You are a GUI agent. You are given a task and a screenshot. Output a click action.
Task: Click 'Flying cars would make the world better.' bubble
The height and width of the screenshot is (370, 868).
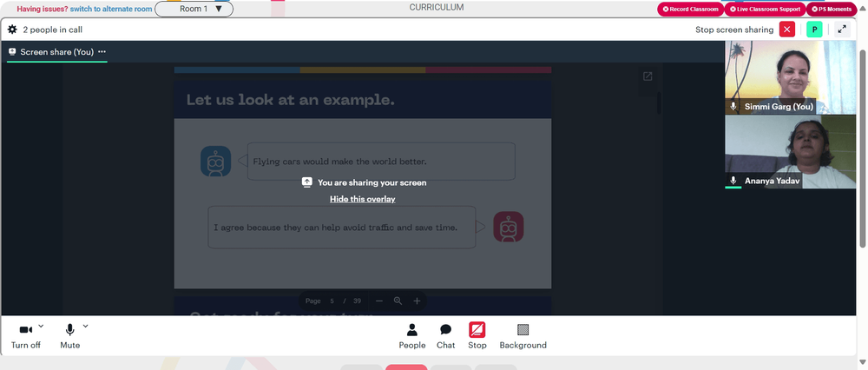(381, 162)
